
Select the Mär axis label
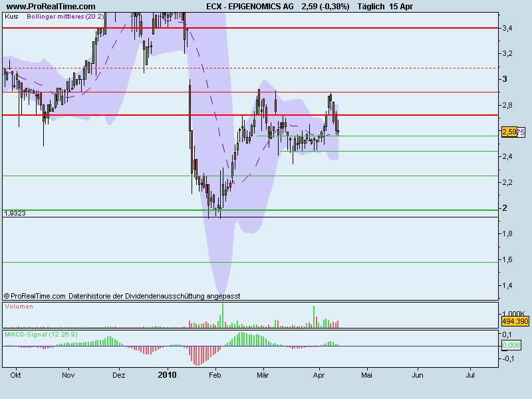tap(261, 375)
